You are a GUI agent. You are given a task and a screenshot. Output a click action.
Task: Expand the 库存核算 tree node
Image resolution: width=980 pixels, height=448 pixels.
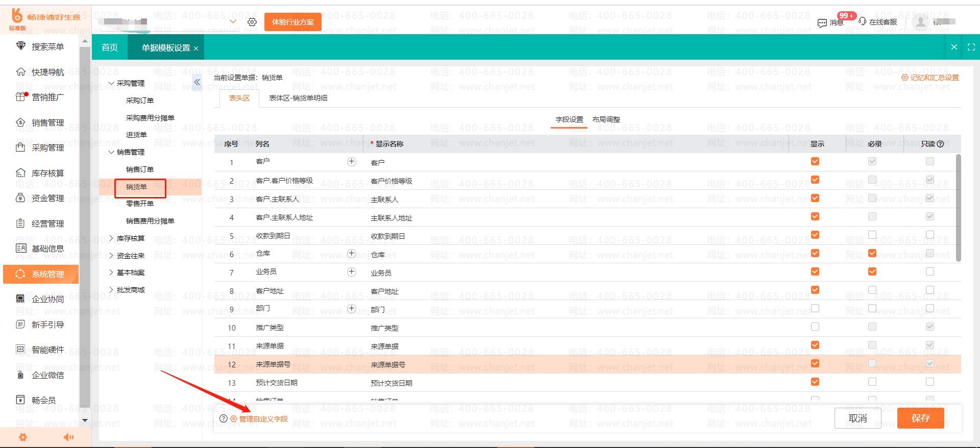(x=111, y=238)
